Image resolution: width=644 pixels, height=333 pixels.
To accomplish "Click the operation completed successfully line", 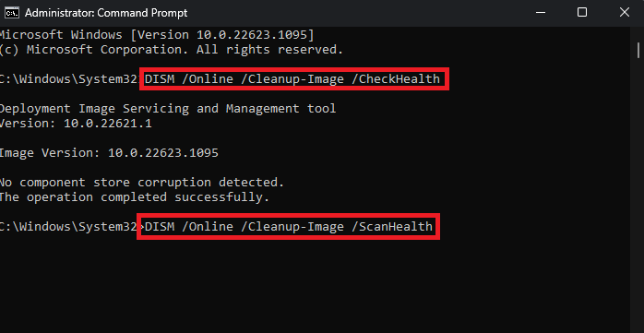I will [x=135, y=197].
